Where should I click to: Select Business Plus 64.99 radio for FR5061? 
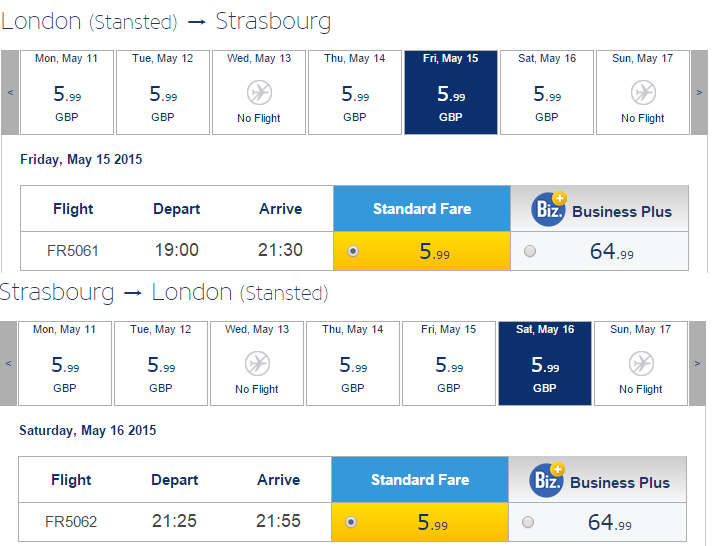coord(530,251)
